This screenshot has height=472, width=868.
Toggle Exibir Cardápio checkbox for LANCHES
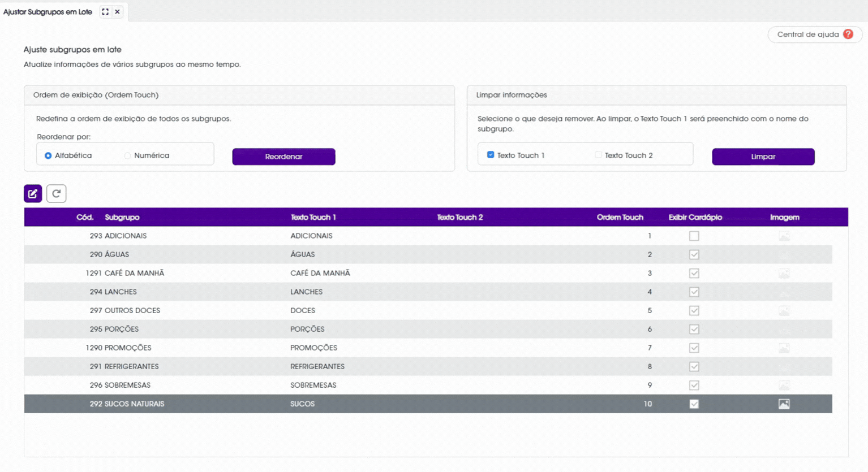tap(694, 292)
